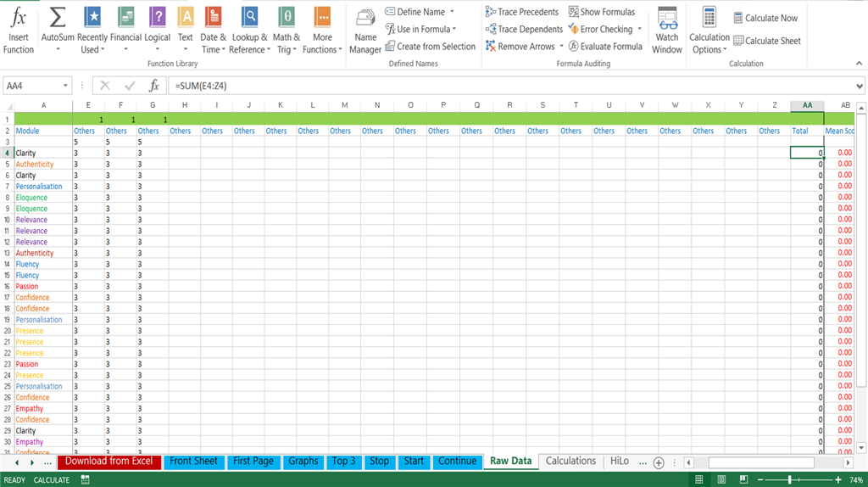The image size is (868, 487).
Task: Adjust the zoom slider handle
Action: pyautogui.click(x=790, y=480)
